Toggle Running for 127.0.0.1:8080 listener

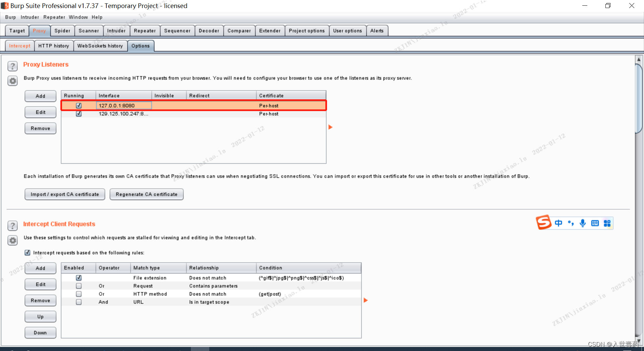click(x=79, y=105)
